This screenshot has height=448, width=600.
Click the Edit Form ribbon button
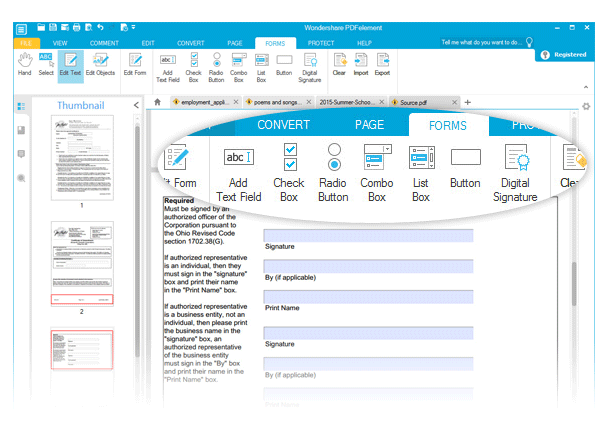(135, 64)
